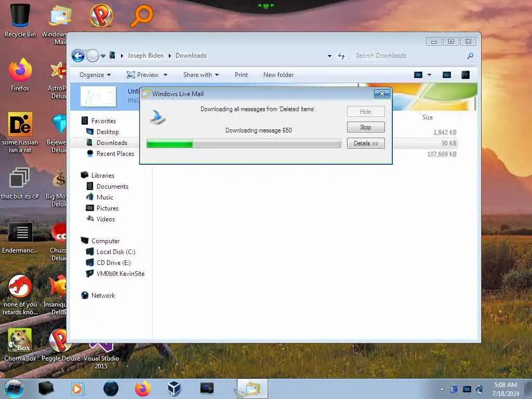Click the refresh icon in address bar
This screenshot has height=399, width=532.
click(341, 56)
